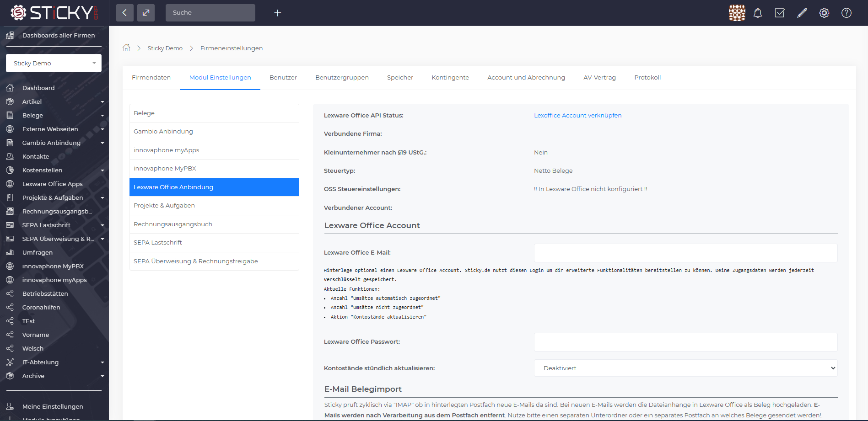
Task: Select Lexware Office Anbindung module entry
Action: (x=214, y=187)
